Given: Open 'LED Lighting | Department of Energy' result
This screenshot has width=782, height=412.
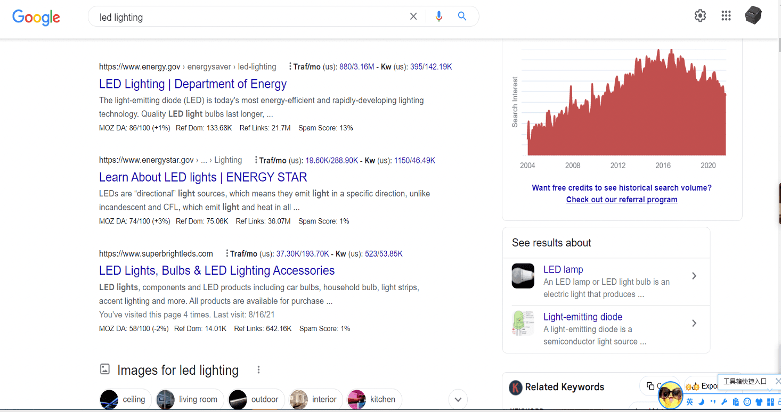Looking at the screenshot, I should coord(193,84).
